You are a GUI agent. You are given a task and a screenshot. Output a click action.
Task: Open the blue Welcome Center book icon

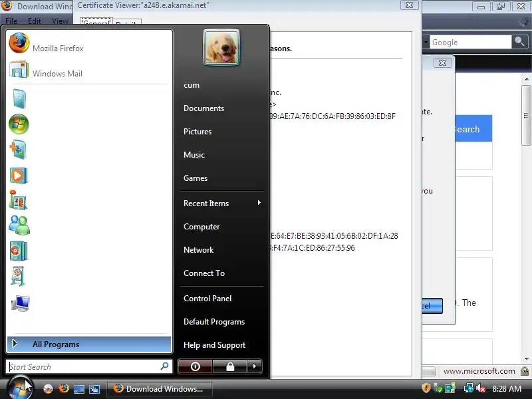pos(19,98)
